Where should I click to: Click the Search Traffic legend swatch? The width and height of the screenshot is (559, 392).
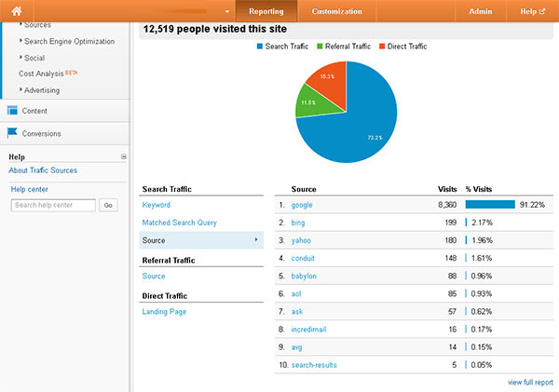[260, 47]
